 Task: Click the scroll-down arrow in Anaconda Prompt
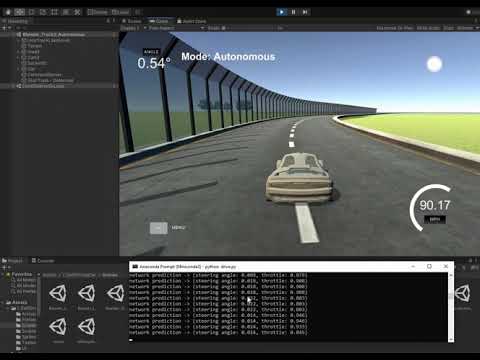(451, 339)
